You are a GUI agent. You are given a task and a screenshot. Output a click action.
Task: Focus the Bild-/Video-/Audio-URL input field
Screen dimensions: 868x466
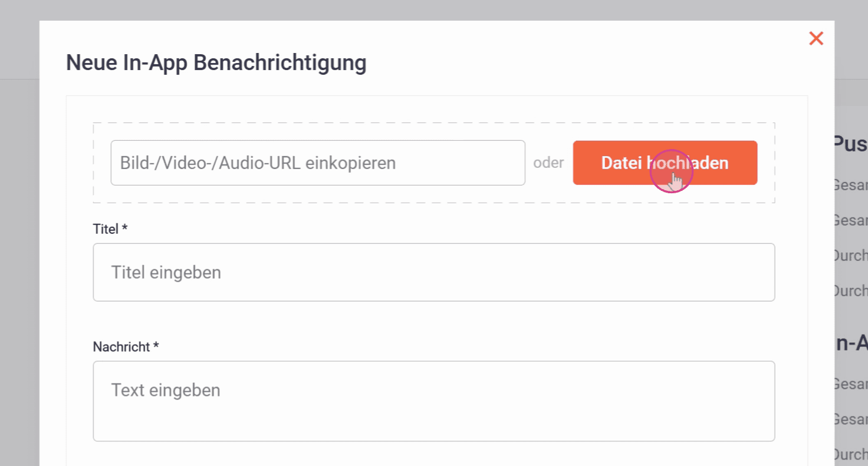(x=318, y=163)
